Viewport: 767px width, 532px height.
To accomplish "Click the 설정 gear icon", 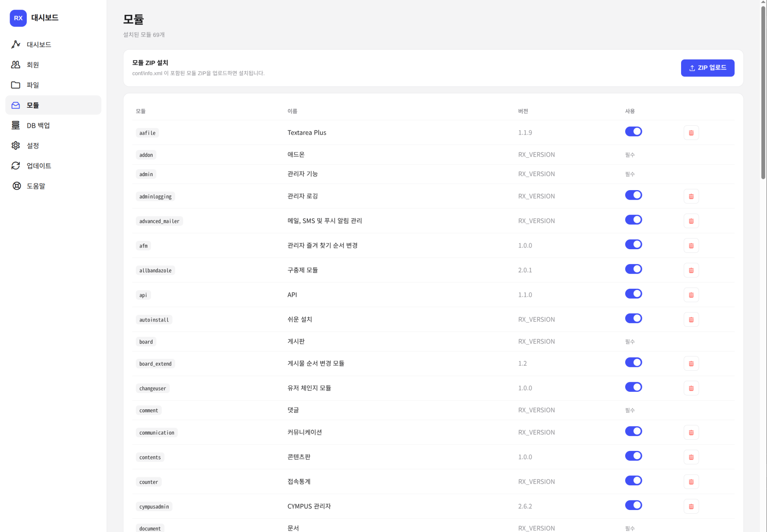I will pyautogui.click(x=16, y=145).
